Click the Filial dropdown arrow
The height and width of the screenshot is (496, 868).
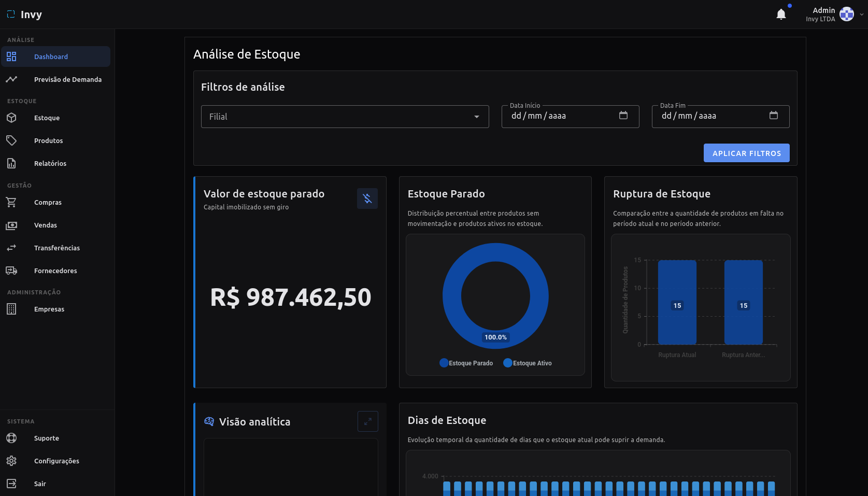coord(476,117)
